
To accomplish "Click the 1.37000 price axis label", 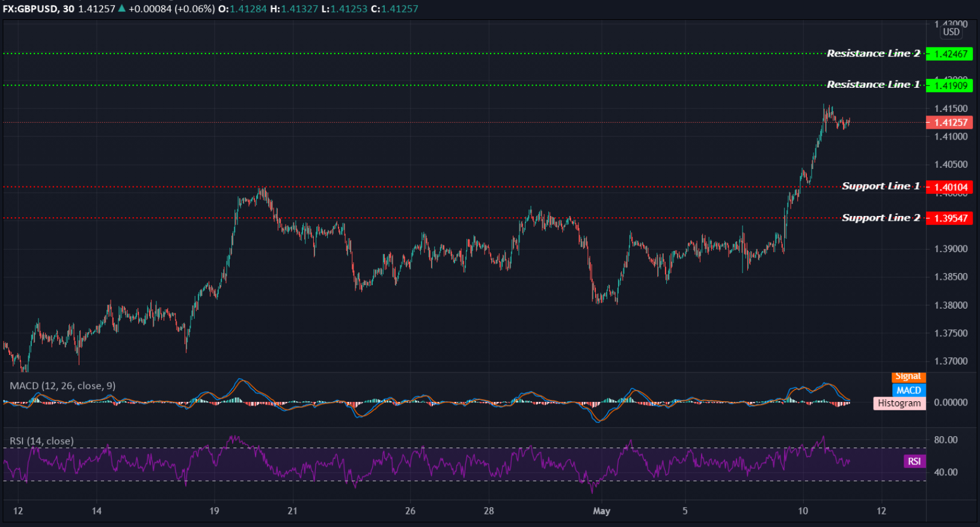I will (951, 362).
